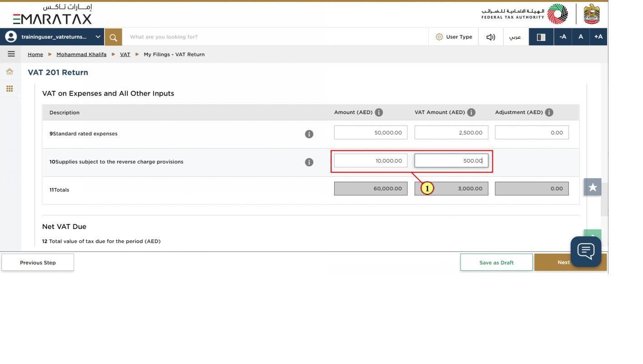
Task: Click the user profile avatar icon
Action: coord(10,37)
